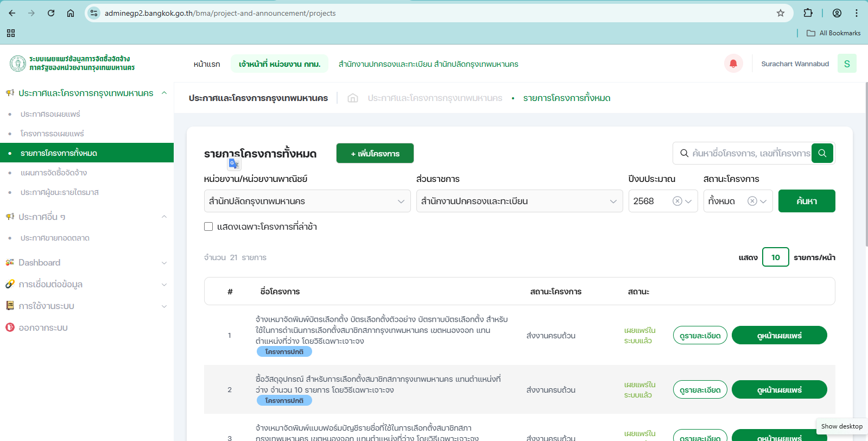
Task: Click ชื่อโครงการ column header
Action: tap(280, 292)
